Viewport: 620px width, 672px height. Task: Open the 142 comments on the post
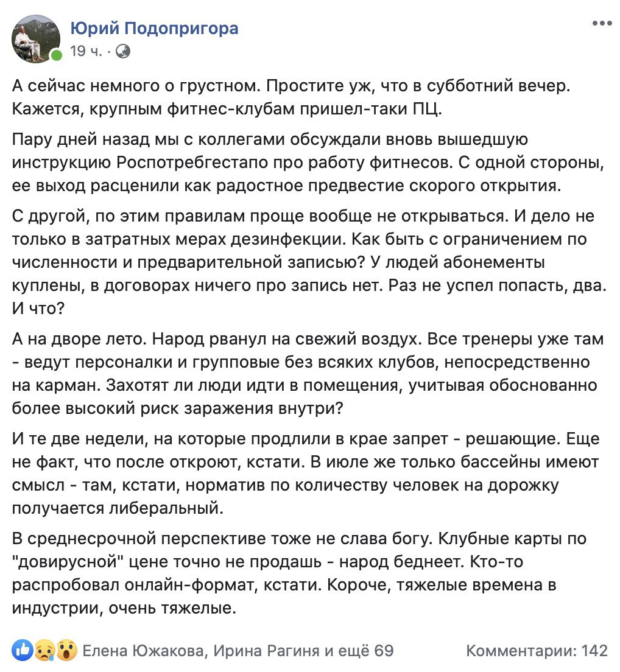click(x=537, y=651)
